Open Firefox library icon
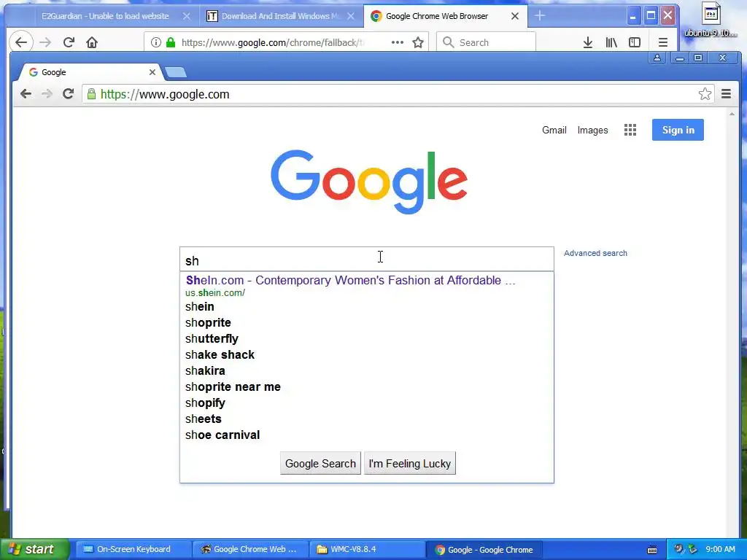 point(611,42)
